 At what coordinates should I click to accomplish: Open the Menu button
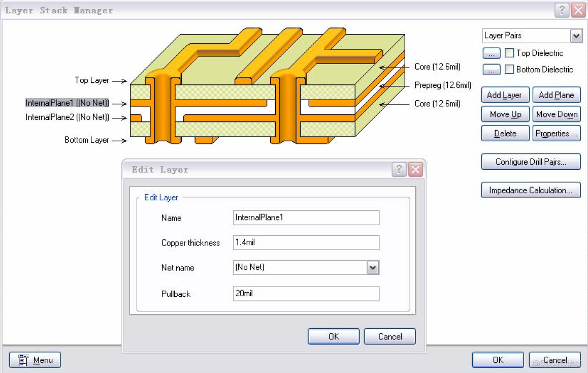[35, 360]
